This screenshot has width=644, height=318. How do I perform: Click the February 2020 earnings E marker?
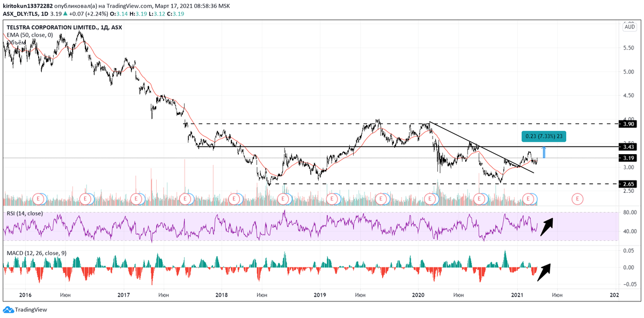[x=430, y=199]
